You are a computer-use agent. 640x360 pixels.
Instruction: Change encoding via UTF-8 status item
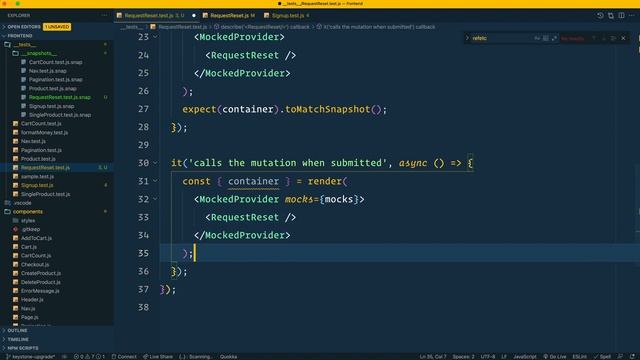(x=488, y=357)
